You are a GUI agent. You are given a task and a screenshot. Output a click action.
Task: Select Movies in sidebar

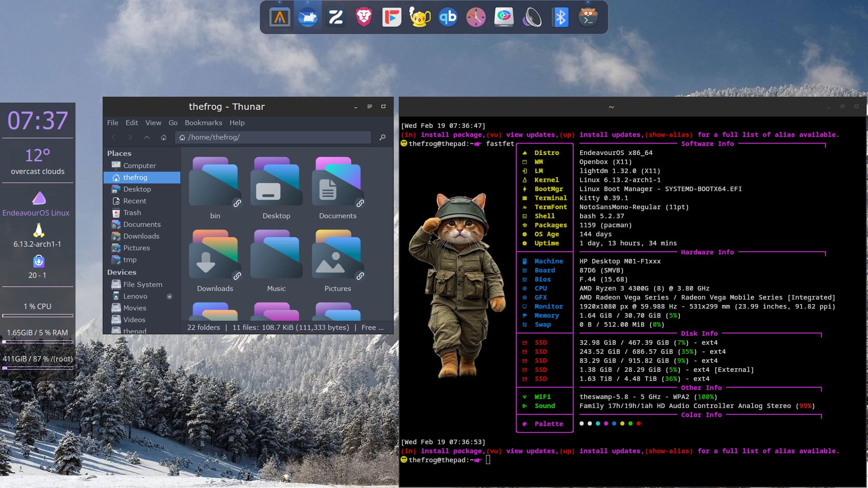point(142,308)
